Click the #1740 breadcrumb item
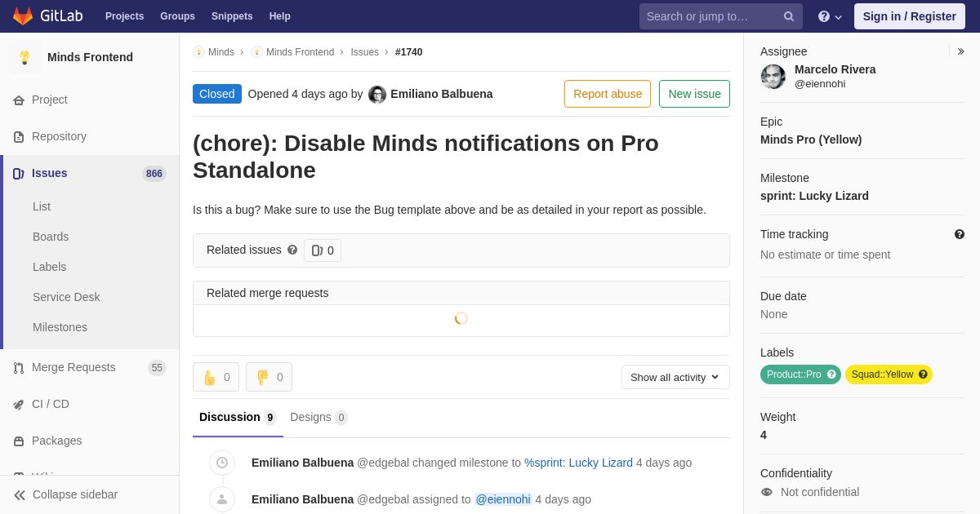Image resolution: width=980 pixels, height=514 pixels. [x=409, y=52]
